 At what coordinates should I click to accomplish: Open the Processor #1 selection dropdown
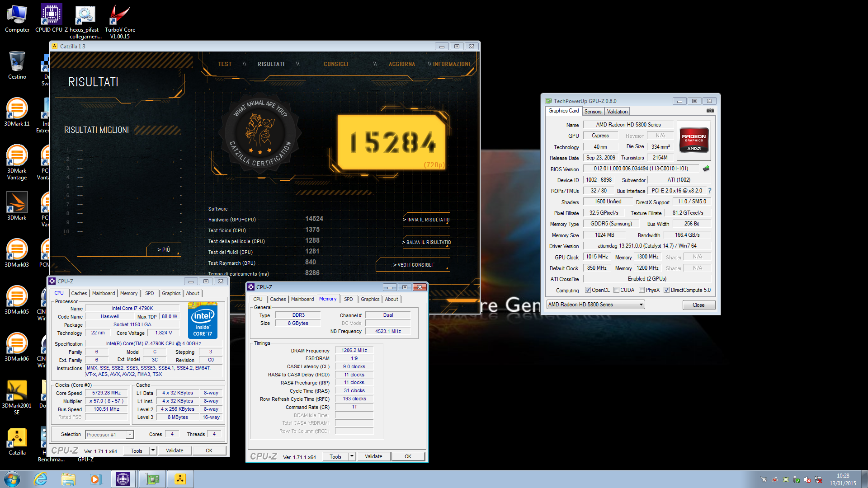[109, 435]
